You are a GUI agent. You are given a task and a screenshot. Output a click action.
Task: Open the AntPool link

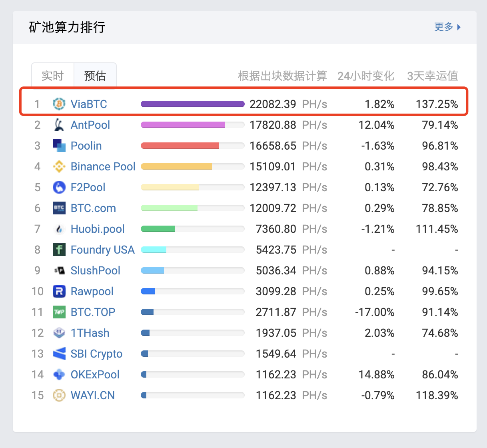pos(90,125)
